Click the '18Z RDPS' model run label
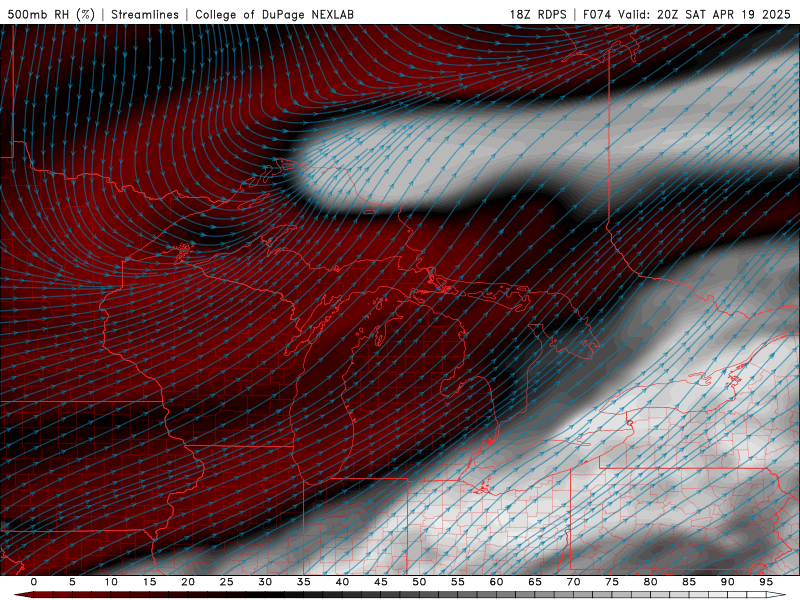 538,14
